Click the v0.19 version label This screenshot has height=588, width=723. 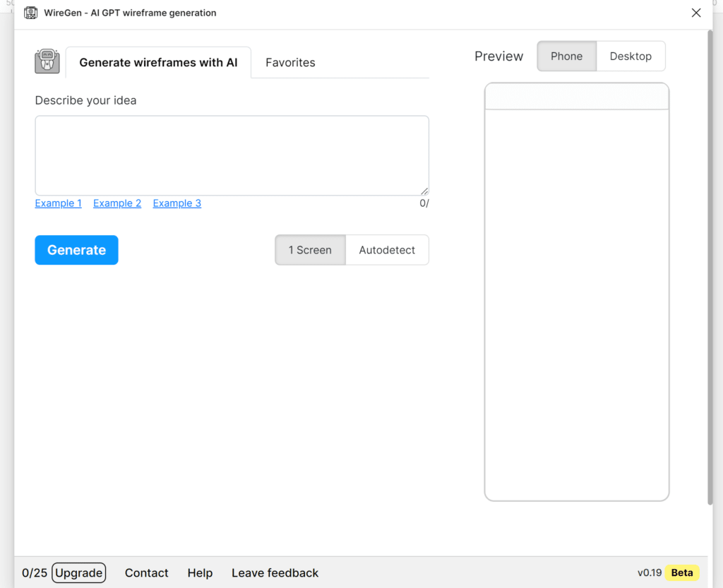(650, 572)
